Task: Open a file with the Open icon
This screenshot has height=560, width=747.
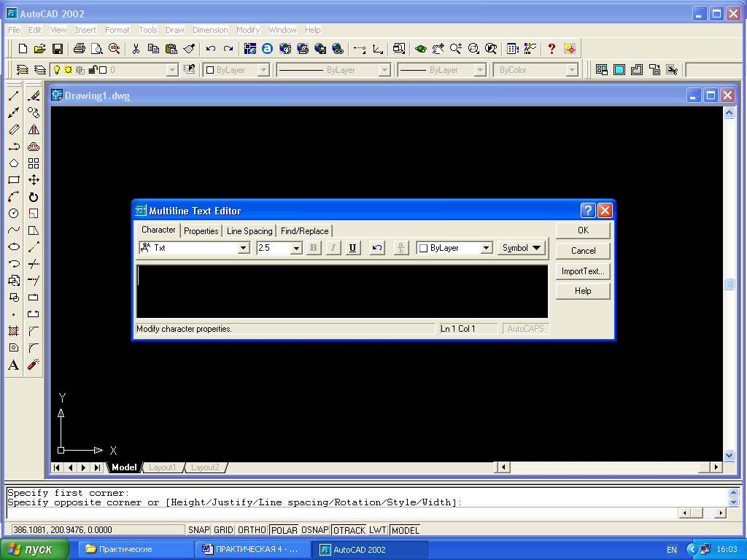Action: (x=40, y=49)
